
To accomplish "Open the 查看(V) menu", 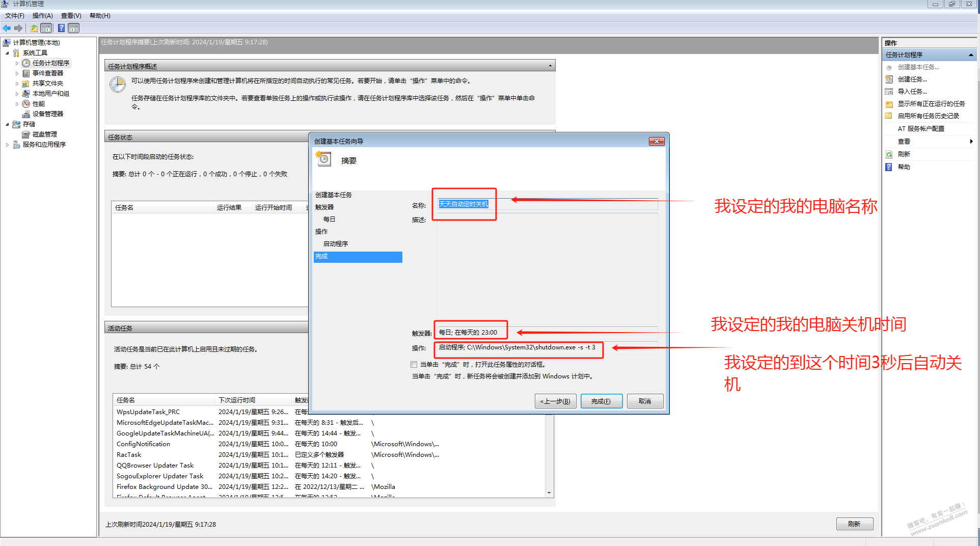I will coord(71,16).
